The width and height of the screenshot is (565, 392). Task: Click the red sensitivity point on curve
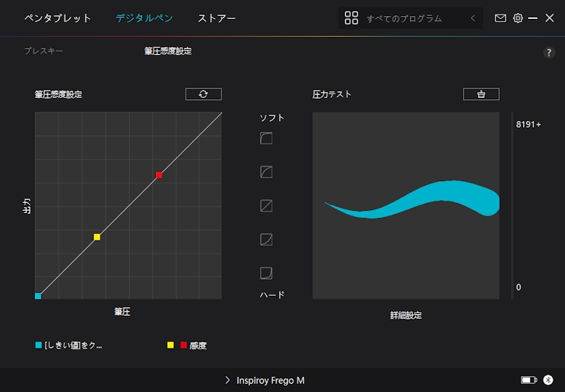click(x=159, y=175)
